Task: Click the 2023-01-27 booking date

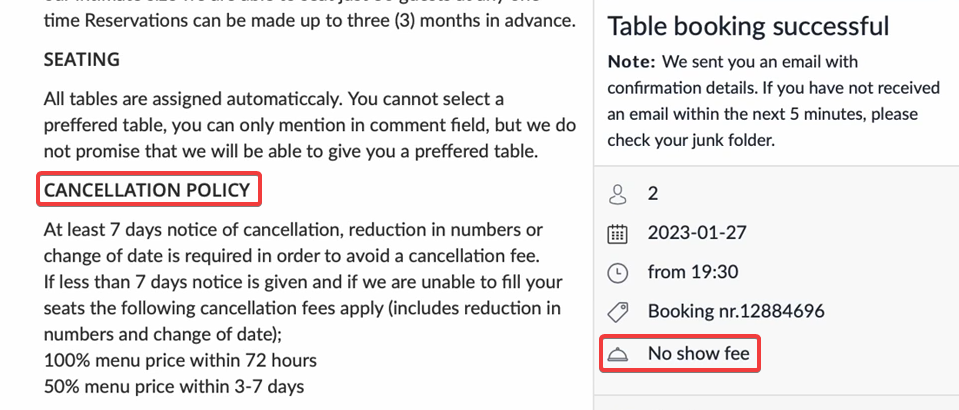Action: point(697,233)
